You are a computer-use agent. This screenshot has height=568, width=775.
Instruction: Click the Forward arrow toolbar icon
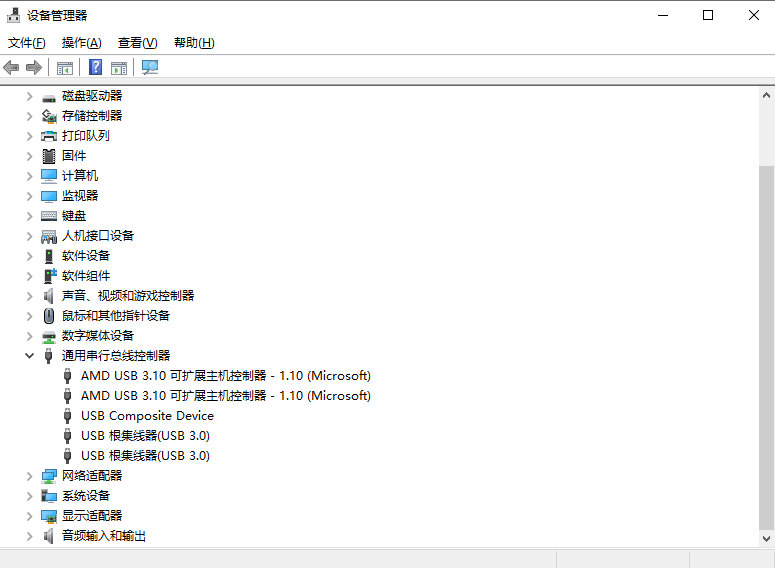(34, 67)
